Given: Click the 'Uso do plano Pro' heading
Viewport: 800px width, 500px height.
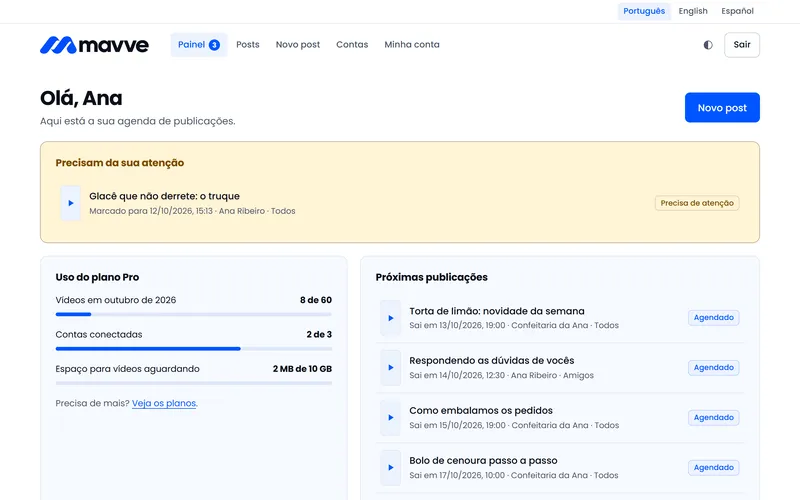Looking at the screenshot, I should coord(97,278).
